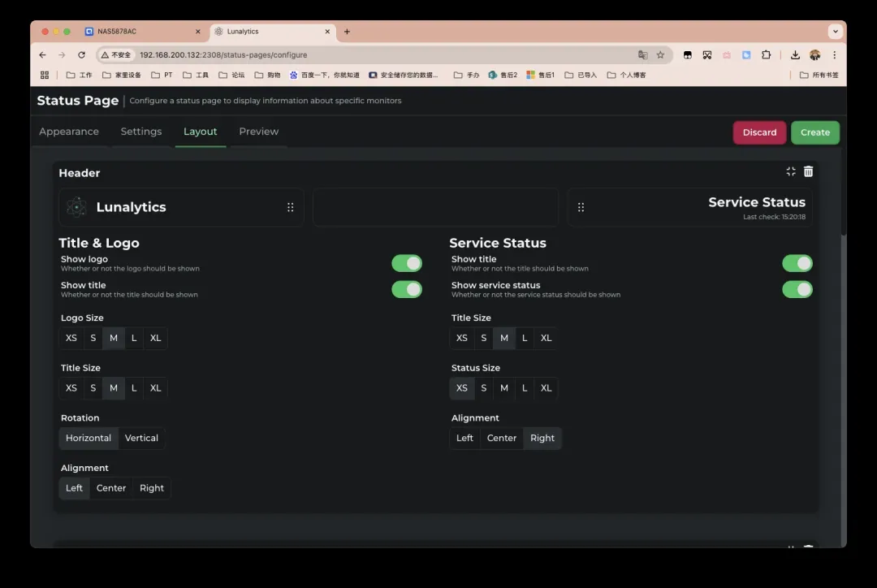Viewport: 877px width, 588px height.
Task: Collapse the Header section using the shrink icon
Action: click(791, 171)
